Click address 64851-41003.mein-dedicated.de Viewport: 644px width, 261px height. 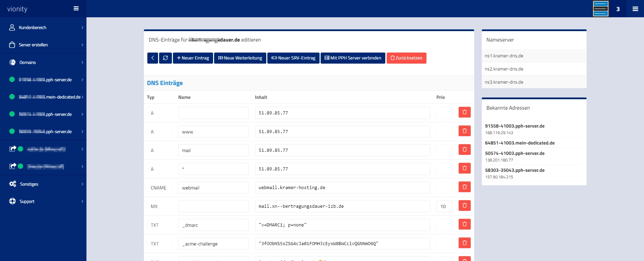[520, 143]
